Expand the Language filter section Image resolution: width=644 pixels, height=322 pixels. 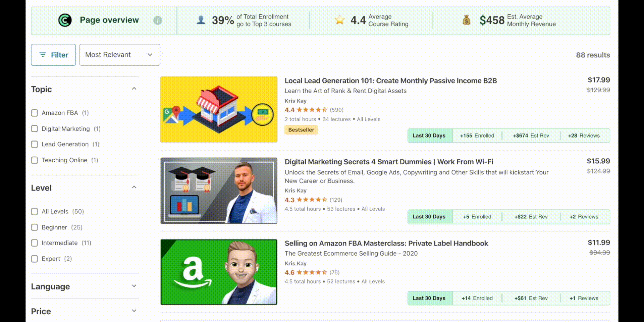(134, 286)
